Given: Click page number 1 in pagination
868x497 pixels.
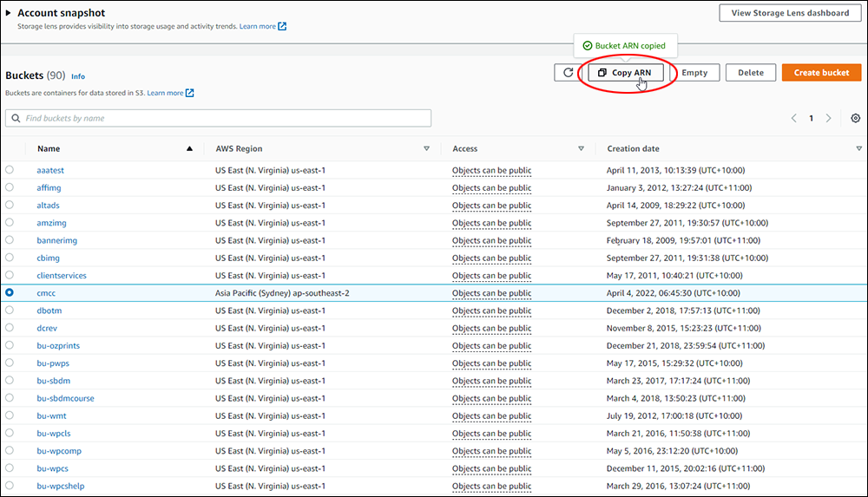Looking at the screenshot, I should [x=812, y=118].
